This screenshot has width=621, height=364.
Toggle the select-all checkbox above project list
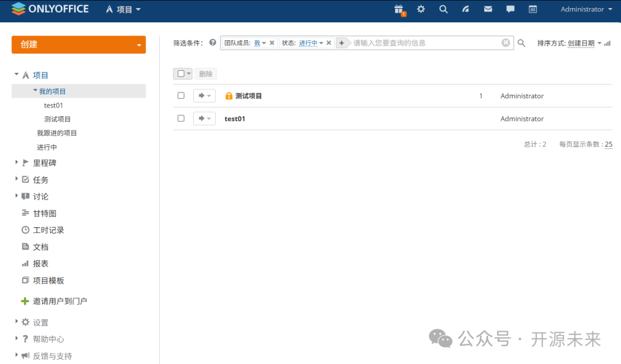[x=180, y=74]
